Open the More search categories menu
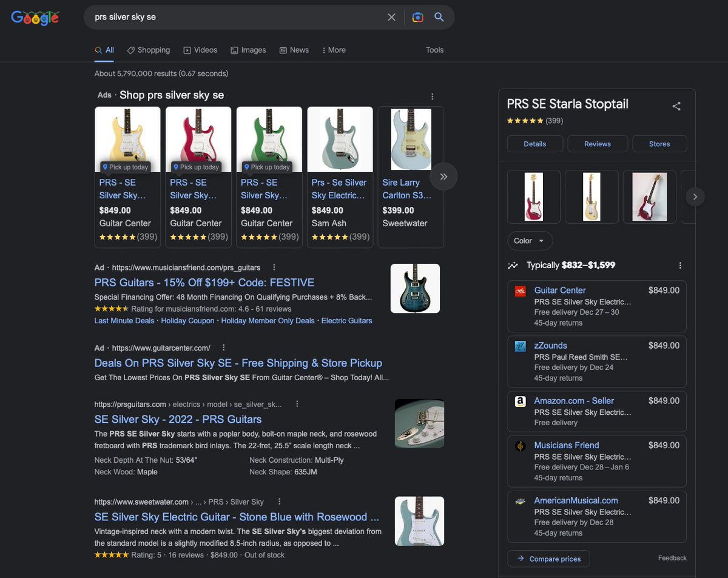 coord(334,50)
